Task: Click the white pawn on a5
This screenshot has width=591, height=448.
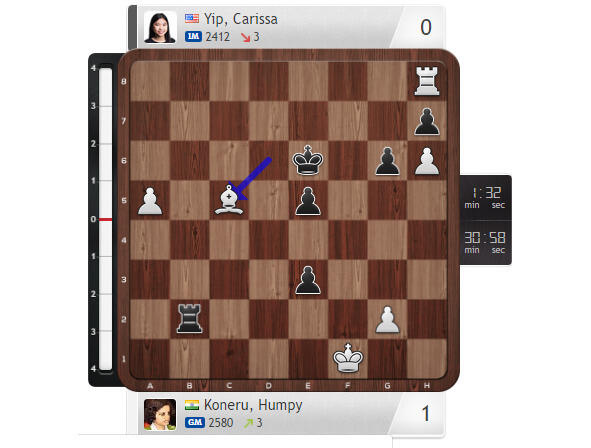Action: [150, 201]
